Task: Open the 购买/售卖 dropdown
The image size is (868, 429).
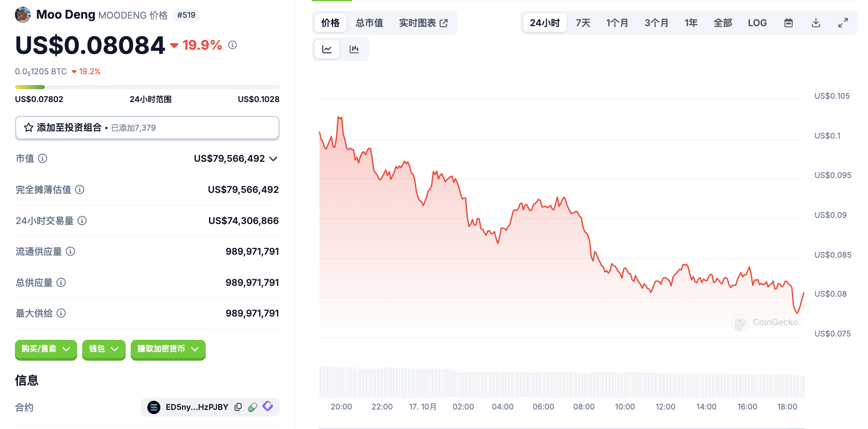Action: [x=46, y=349]
